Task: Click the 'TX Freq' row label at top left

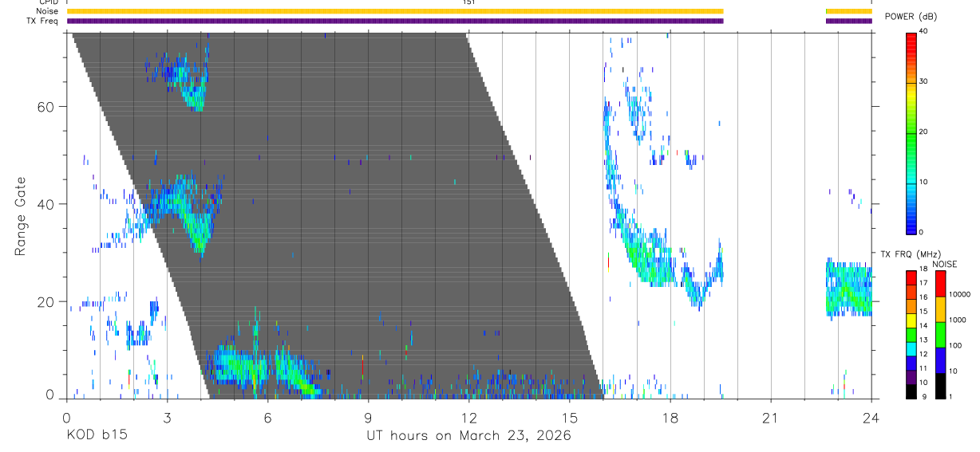Action: pos(43,21)
